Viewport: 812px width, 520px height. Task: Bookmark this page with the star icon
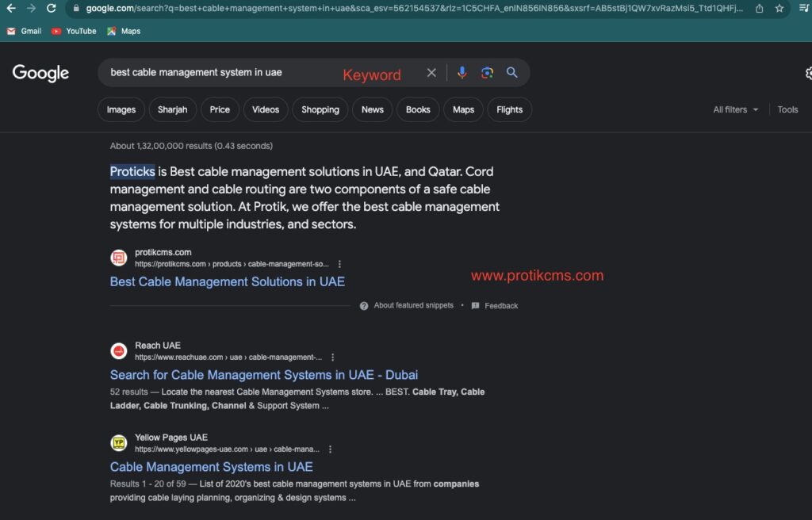click(x=779, y=8)
